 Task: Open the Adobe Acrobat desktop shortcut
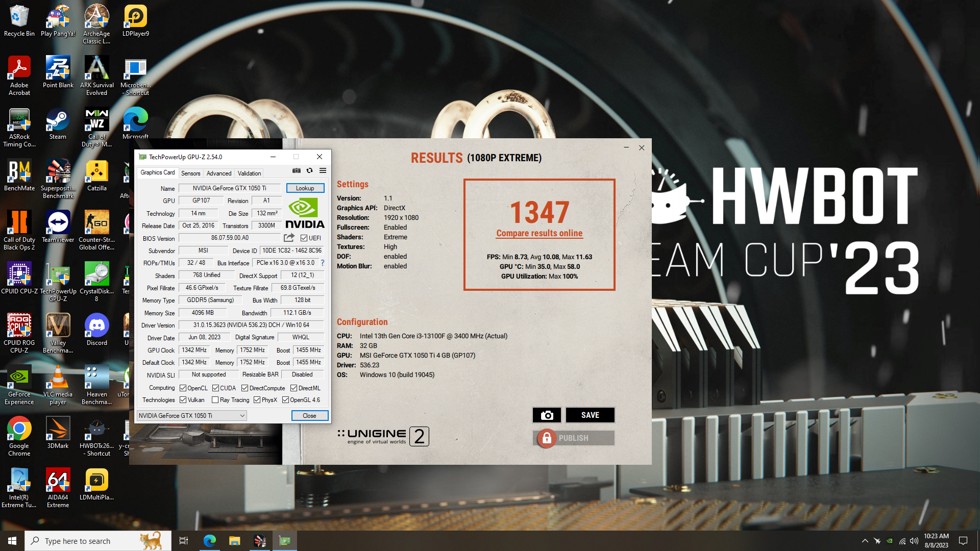(19, 76)
